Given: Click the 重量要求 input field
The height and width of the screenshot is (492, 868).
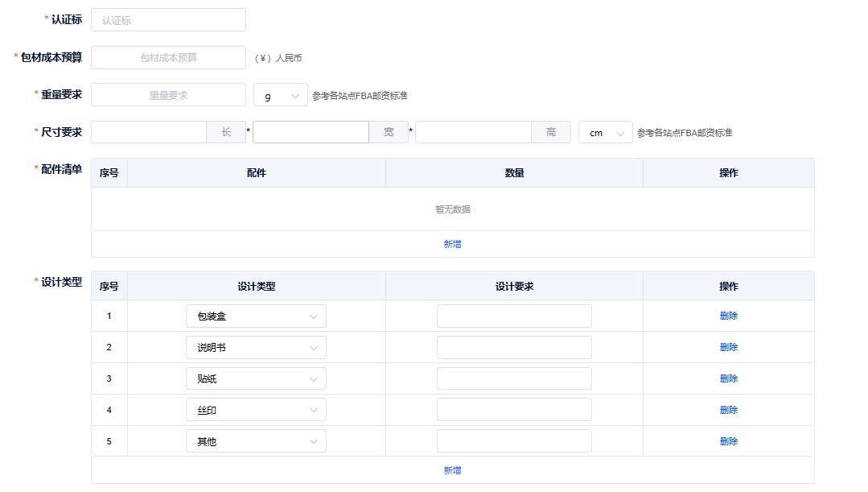Looking at the screenshot, I should click(168, 95).
